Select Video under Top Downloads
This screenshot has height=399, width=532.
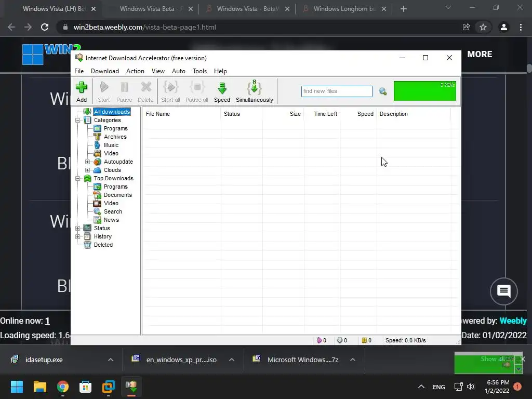(111, 203)
